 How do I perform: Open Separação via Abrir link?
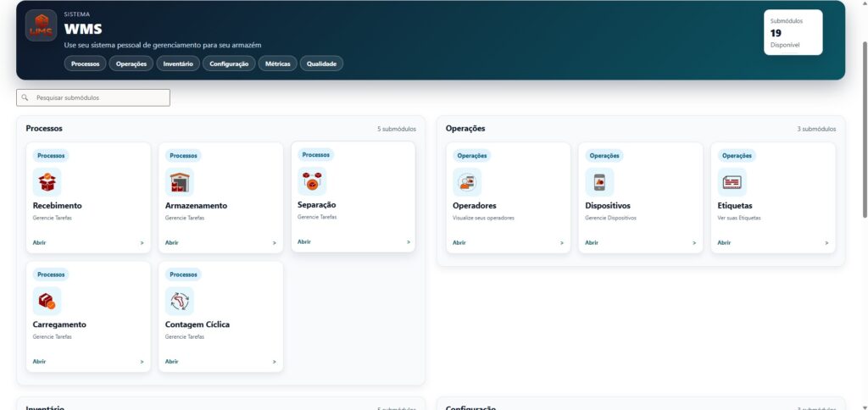(304, 241)
